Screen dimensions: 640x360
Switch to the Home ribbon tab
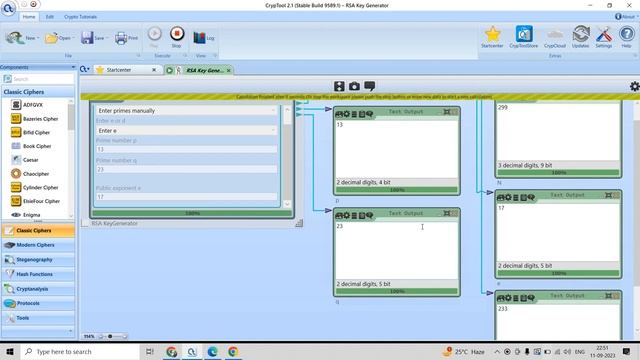[x=29, y=17]
